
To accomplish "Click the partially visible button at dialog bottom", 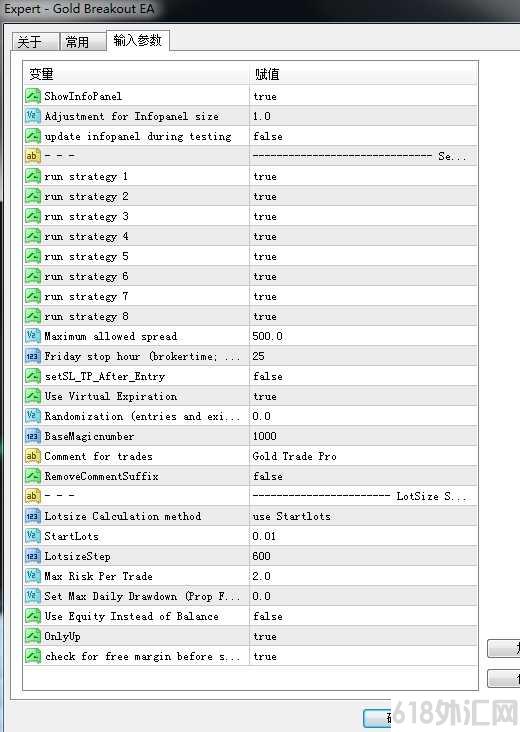I will 377,718.
